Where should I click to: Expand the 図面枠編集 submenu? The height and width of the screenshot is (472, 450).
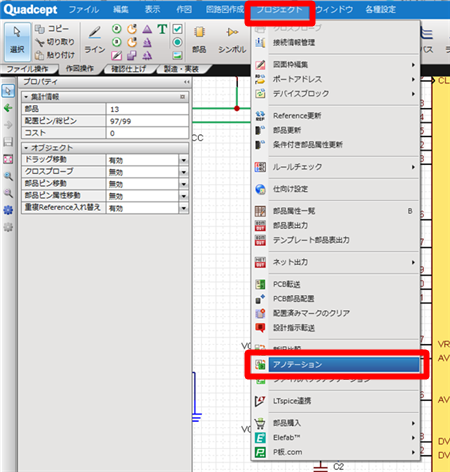pos(336,65)
